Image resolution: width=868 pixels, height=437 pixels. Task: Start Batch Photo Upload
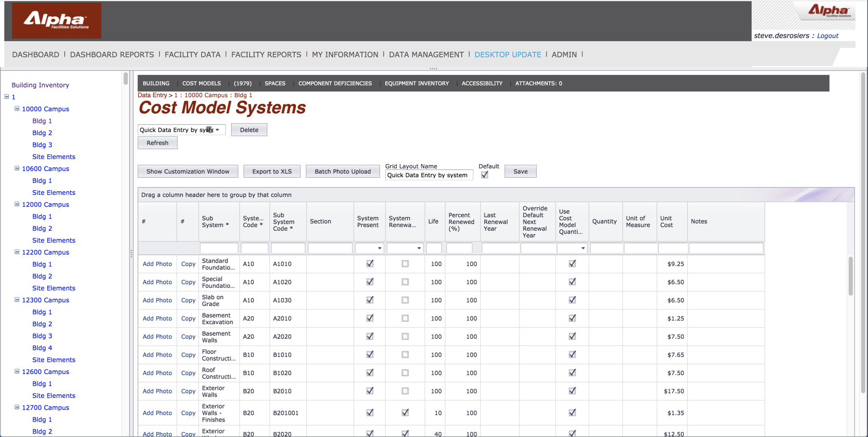[x=343, y=171]
